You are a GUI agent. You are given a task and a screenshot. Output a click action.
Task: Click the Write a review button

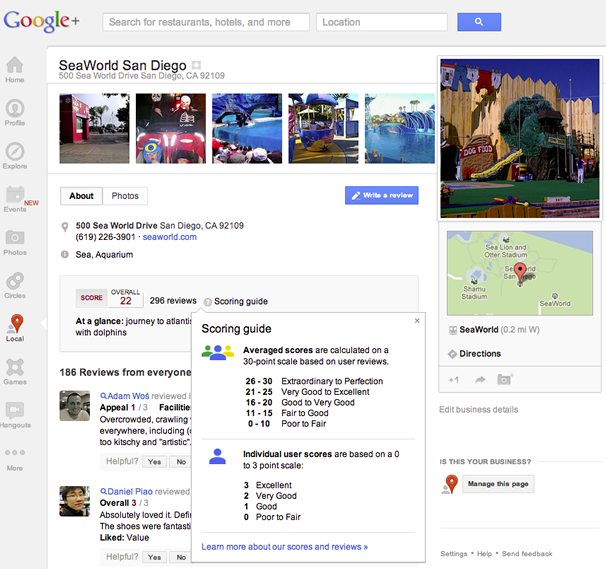(381, 195)
